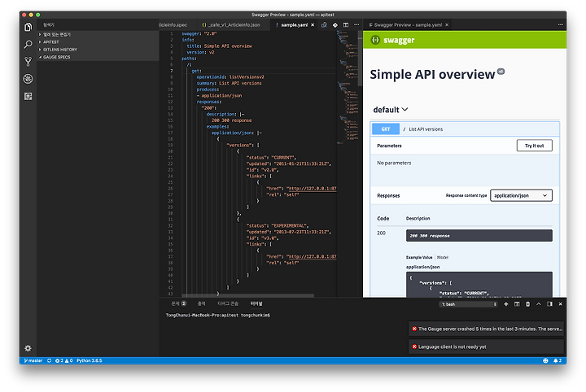This screenshot has width=586, height=392.
Task: Add a new terminal with plus icon
Action: pos(505,304)
